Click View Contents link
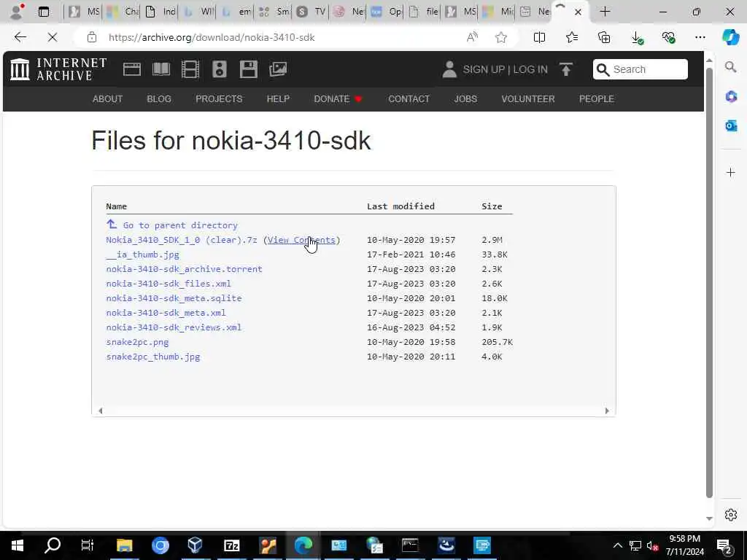The height and width of the screenshot is (560, 747). click(301, 240)
